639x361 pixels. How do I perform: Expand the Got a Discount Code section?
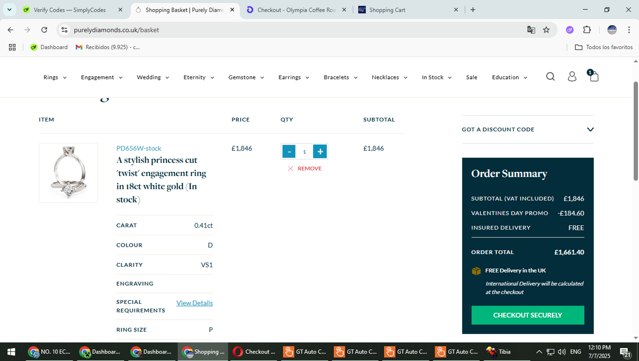point(528,130)
